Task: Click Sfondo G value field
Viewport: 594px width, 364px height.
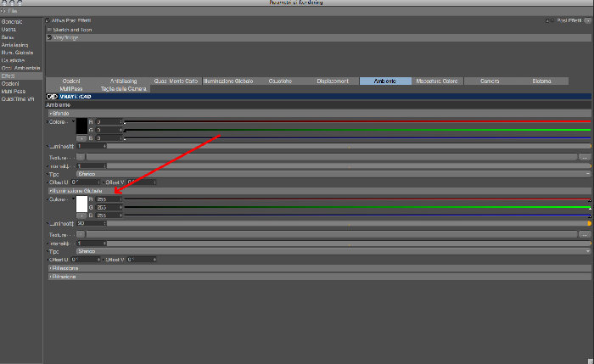Action: [109, 130]
